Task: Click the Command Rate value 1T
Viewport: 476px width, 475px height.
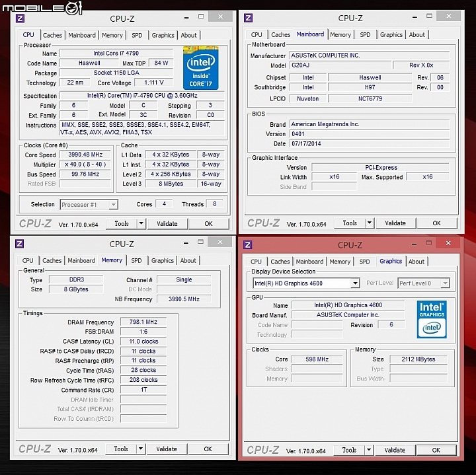Action: point(143,390)
